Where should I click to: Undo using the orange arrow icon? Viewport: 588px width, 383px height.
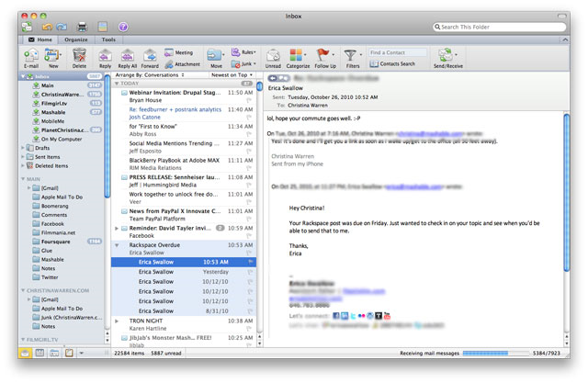tap(47, 27)
